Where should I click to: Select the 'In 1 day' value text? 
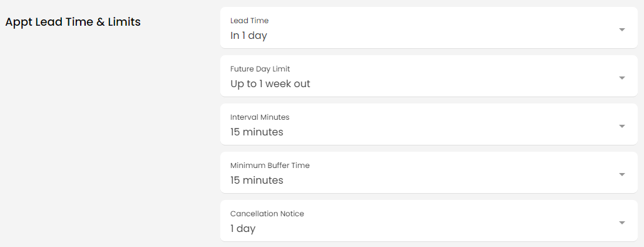click(248, 36)
